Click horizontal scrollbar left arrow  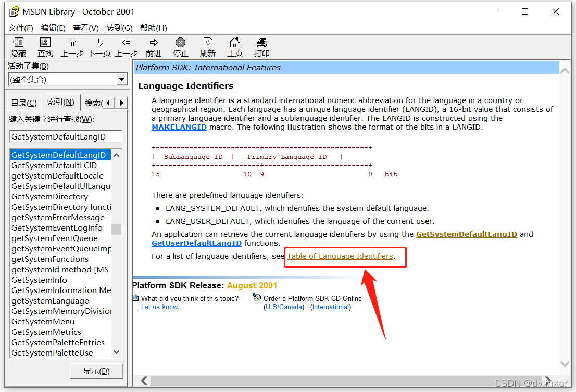pos(144,381)
